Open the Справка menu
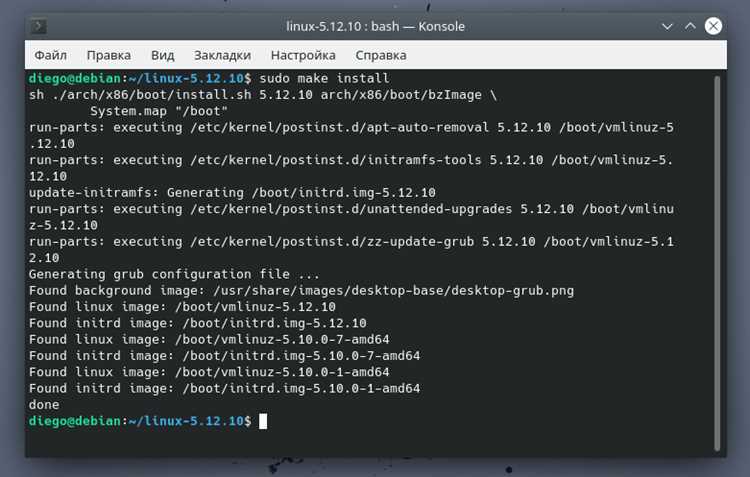This screenshot has width=750, height=477. tap(381, 55)
